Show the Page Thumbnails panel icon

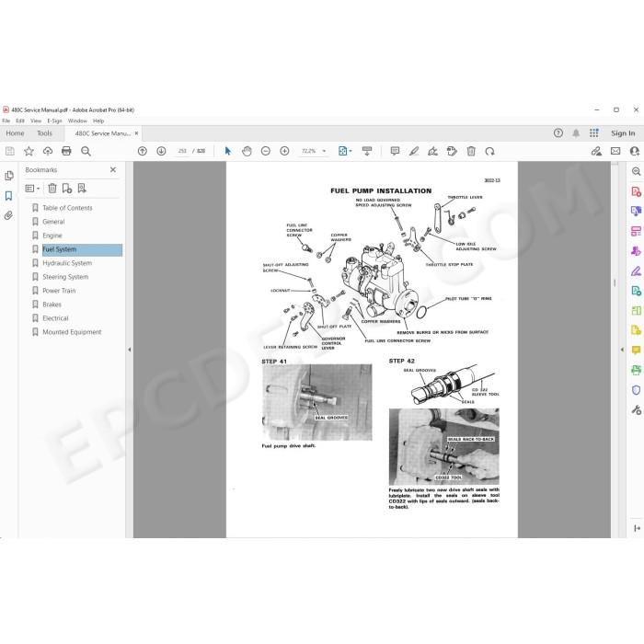point(8,177)
